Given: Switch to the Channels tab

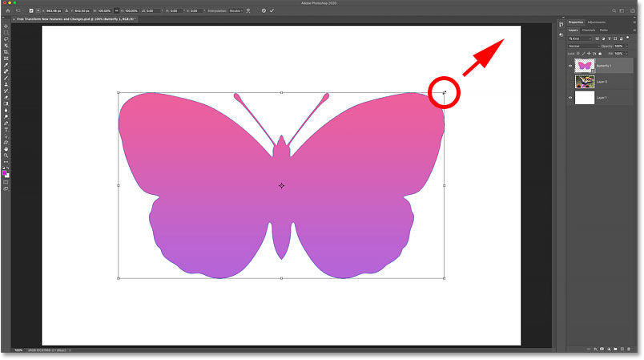Looking at the screenshot, I should (589, 30).
